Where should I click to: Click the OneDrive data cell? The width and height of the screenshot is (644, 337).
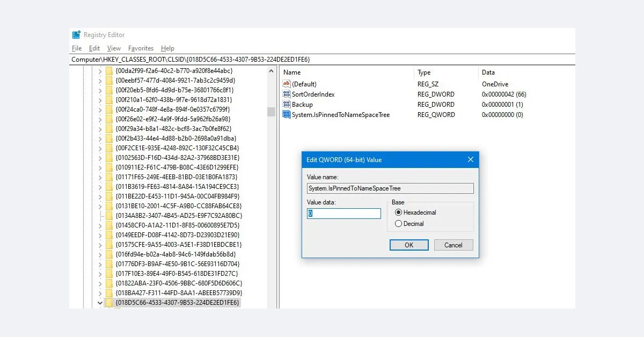pos(495,84)
